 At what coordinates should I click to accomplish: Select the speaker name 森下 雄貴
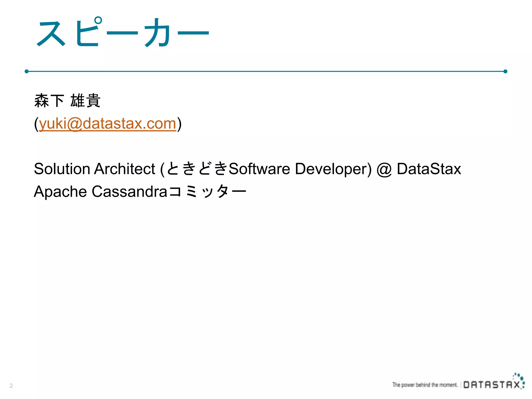67,101
